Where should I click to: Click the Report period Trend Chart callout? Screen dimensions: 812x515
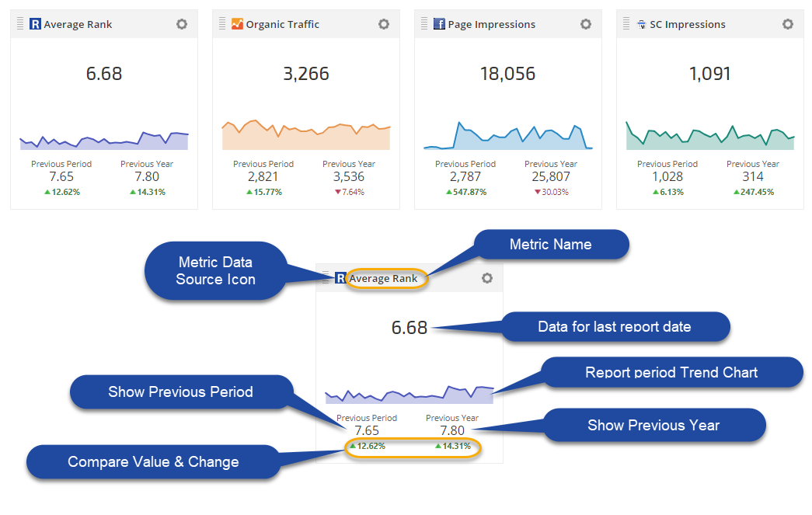[671, 372]
